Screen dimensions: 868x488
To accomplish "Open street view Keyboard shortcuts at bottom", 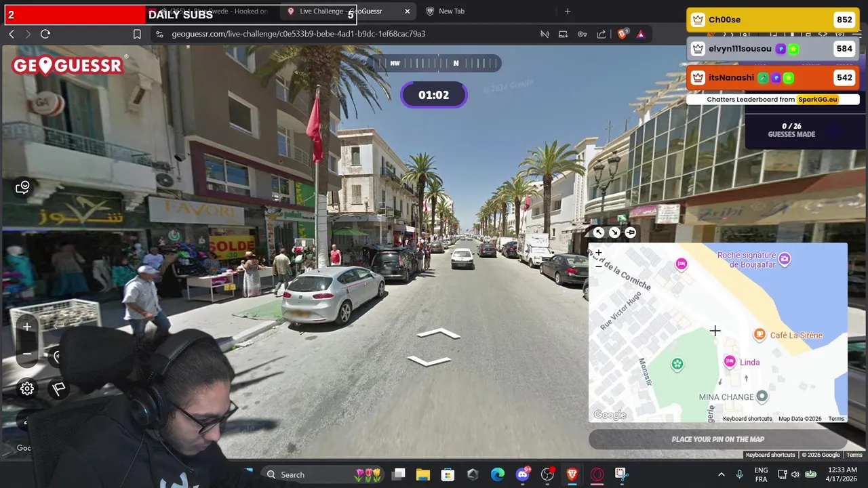I will (770, 455).
